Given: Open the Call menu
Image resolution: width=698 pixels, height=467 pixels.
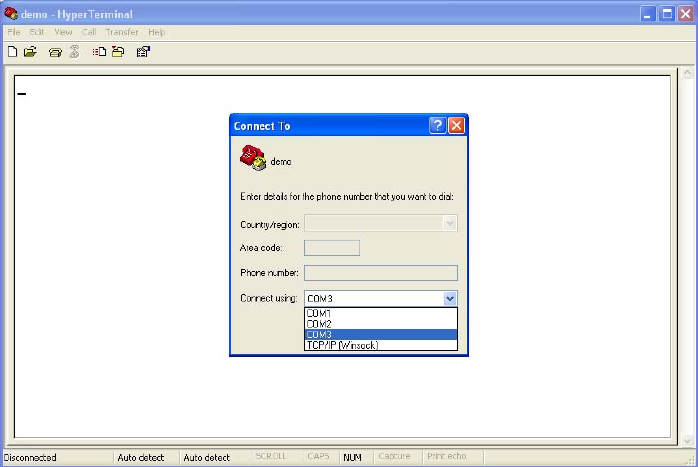Looking at the screenshot, I should click(x=89, y=32).
